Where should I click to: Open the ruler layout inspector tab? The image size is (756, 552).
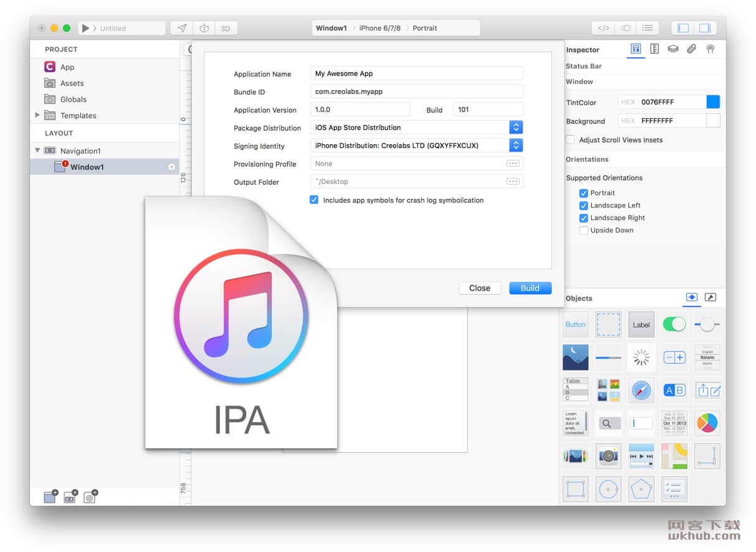tap(654, 49)
